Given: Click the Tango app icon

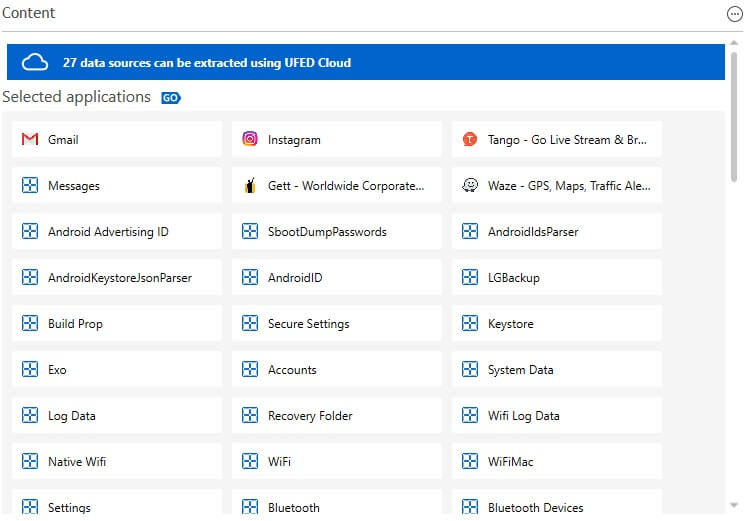Looking at the screenshot, I should 469,139.
